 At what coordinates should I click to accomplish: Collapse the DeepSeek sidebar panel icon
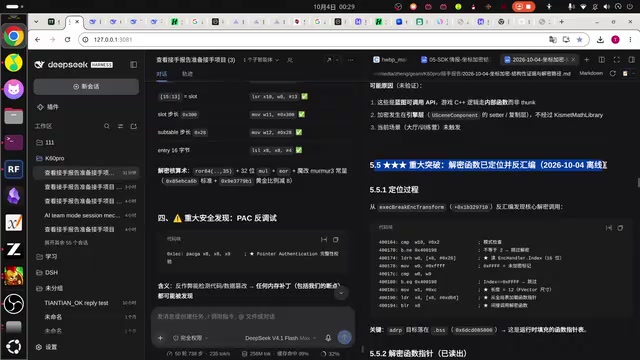pyautogui.click(x=133, y=64)
